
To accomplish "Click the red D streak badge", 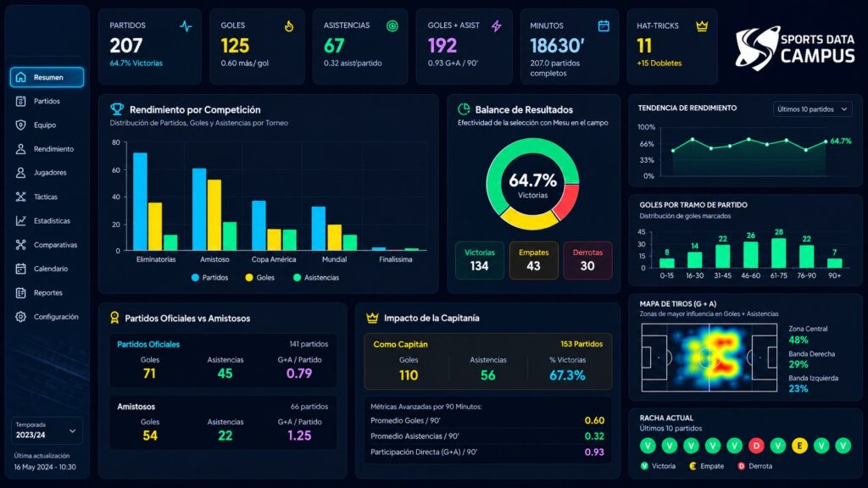I will click(x=756, y=446).
